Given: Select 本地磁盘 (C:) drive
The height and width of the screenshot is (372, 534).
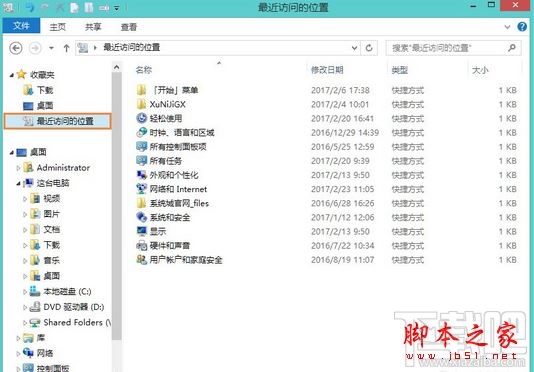Looking at the screenshot, I should [67, 292].
